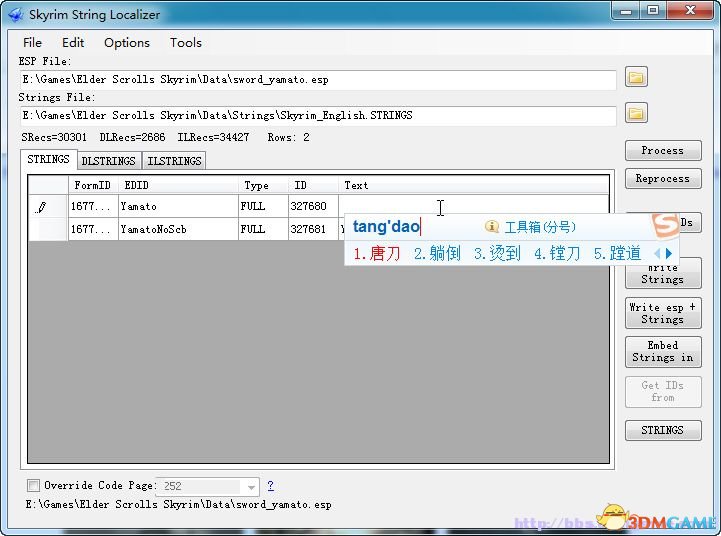Choose IME candidate 2 躺倒
This screenshot has height=536, width=721.
pos(437,253)
